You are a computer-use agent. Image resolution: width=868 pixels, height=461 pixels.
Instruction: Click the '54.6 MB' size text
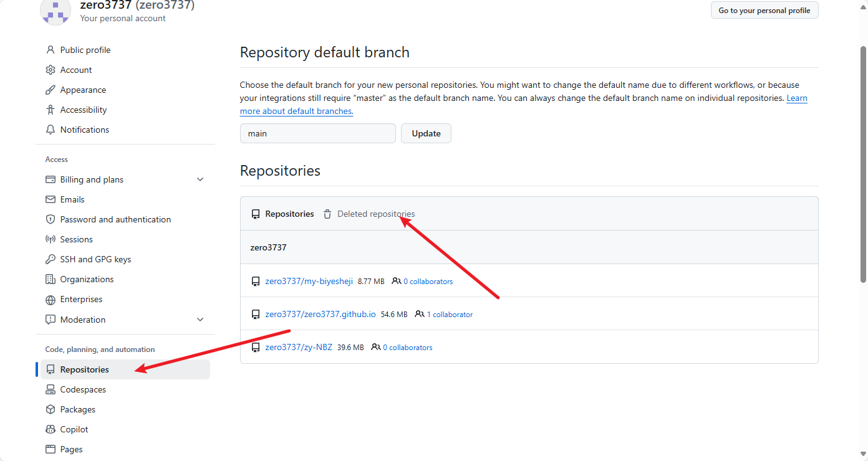(394, 315)
